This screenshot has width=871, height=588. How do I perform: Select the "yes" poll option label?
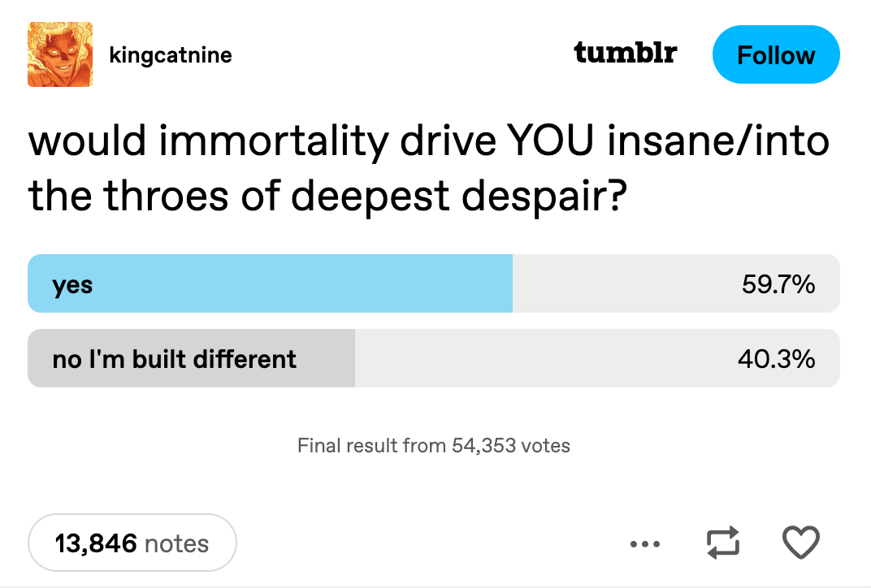tap(72, 284)
